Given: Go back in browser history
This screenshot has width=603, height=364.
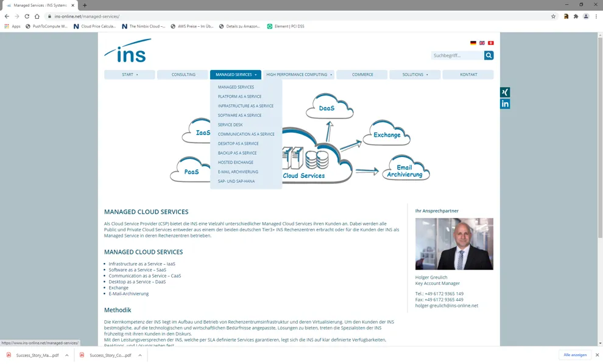Looking at the screenshot, I should pyautogui.click(x=7, y=16).
